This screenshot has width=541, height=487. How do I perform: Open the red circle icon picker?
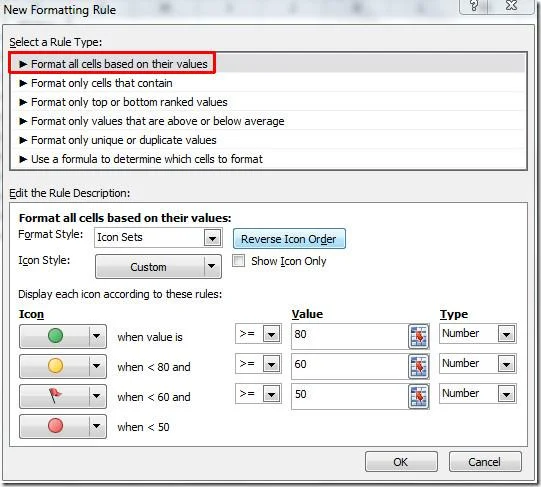point(63,426)
